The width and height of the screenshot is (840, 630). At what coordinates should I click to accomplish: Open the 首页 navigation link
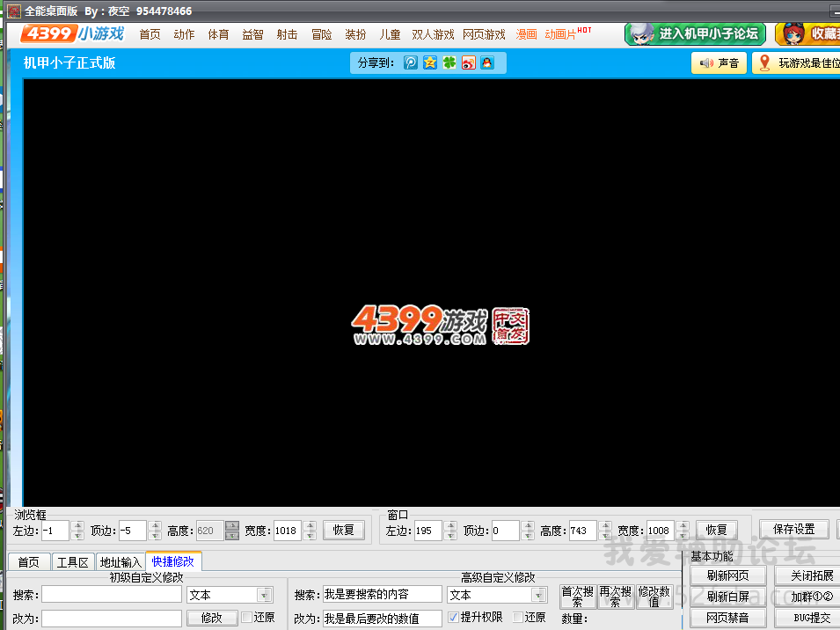tap(150, 34)
